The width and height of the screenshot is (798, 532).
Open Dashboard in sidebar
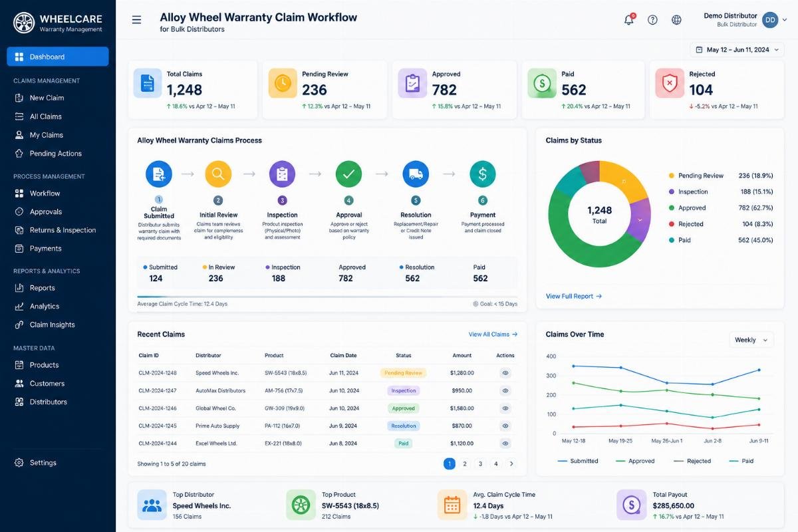pos(58,57)
